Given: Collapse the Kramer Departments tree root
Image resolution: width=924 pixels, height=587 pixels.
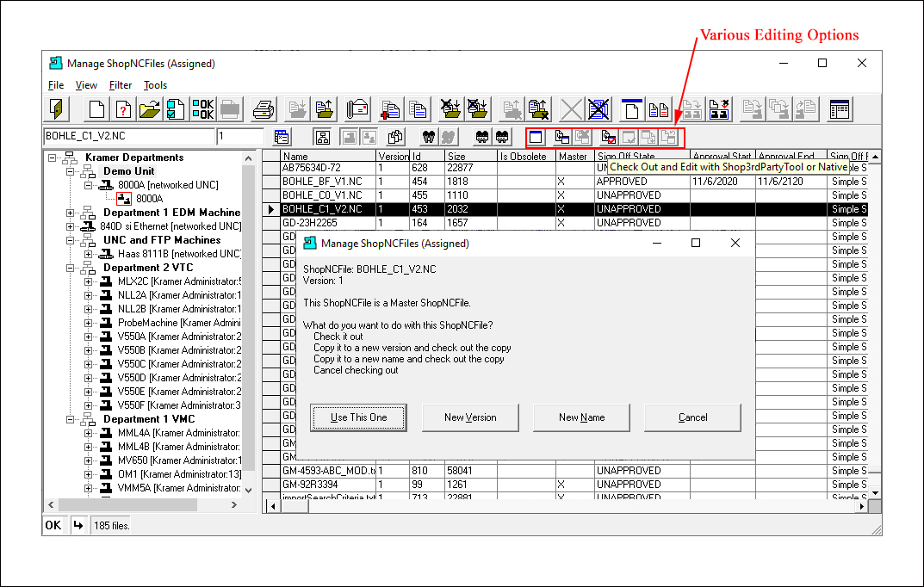Looking at the screenshot, I should [x=52, y=158].
